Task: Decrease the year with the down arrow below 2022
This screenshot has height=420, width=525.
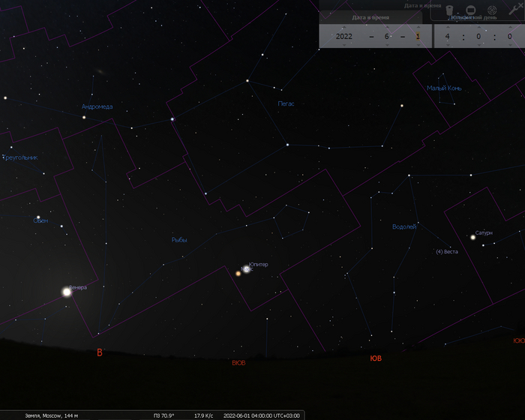Action: tap(343, 45)
